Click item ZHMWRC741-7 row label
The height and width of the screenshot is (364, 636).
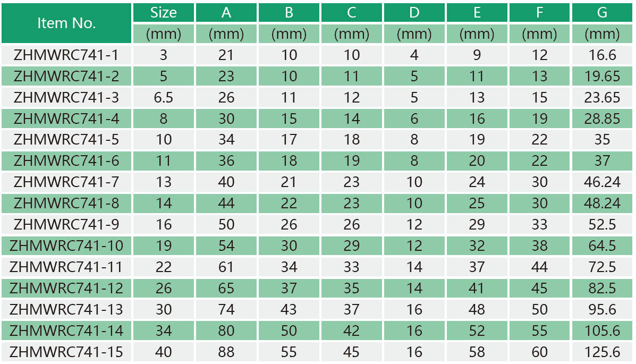click(66, 182)
